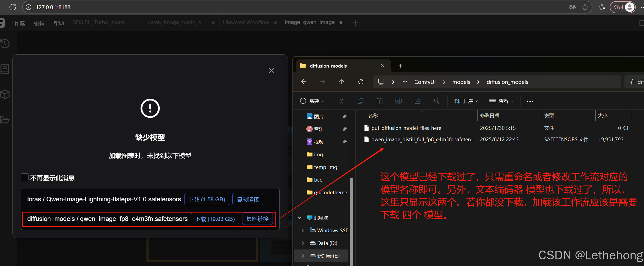
Task: Open ComfyUI node library sidebar icon
Action: tap(5, 69)
